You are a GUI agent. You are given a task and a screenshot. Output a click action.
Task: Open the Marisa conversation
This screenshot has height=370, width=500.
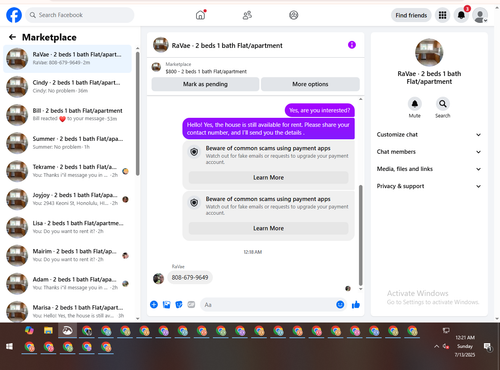[68, 311]
